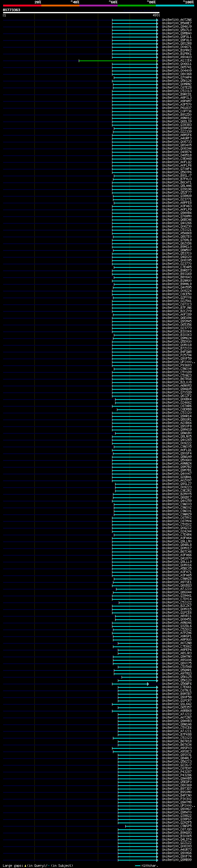Select label UniRef100_A3F570

pos(176,104)
